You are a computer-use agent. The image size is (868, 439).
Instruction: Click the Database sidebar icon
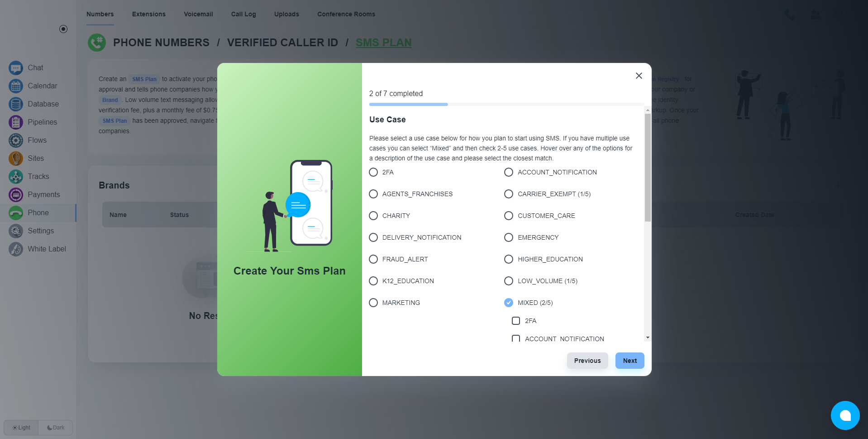click(x=16, y=104)
